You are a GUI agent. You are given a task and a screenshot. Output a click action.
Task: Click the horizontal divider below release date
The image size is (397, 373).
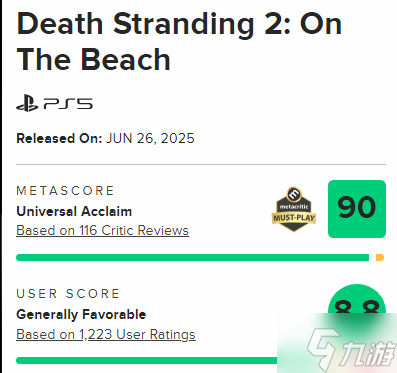(x=201, y=164)
